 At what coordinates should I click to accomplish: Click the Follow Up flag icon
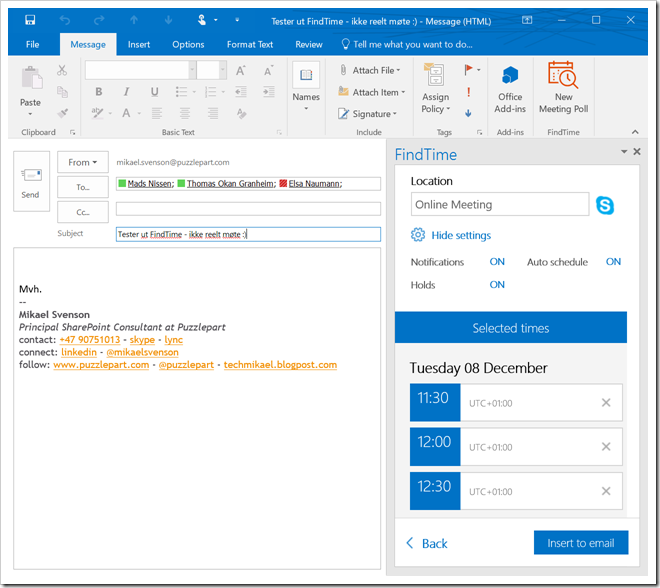click(x=468, y=70)
